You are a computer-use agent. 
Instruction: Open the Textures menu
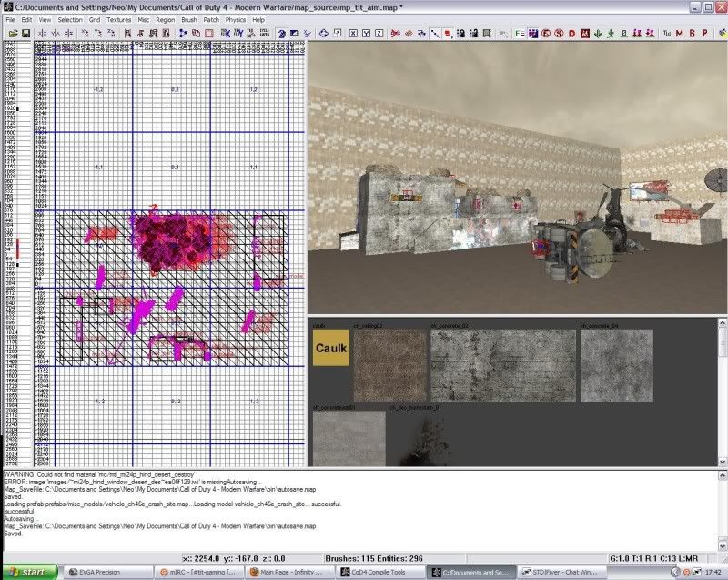click(118, 19)
